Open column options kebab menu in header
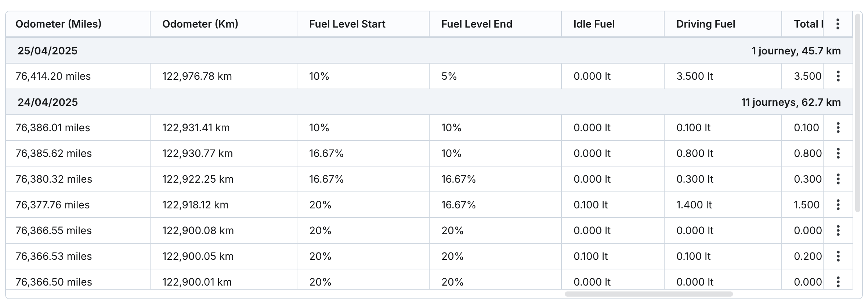Viewport: 868px width, 308px height. point(838,24)
